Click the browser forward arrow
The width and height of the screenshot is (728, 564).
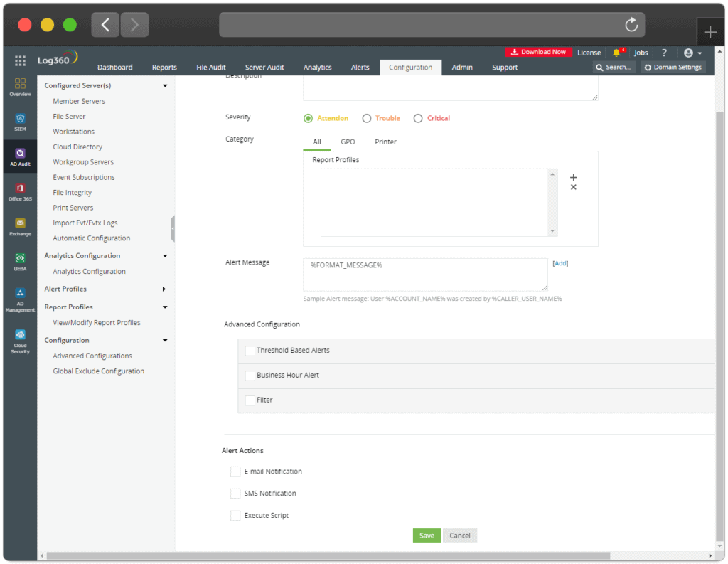pyautogui.click(x=134, y=25)
